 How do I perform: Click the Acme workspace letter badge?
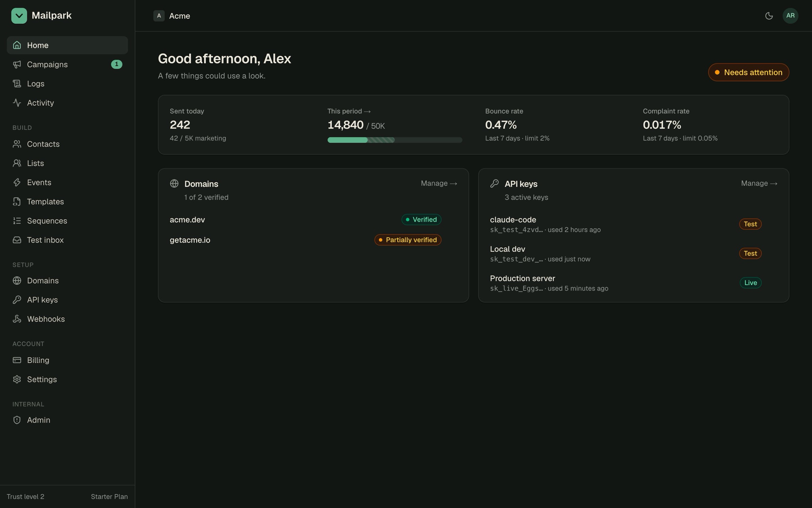[159, 16]
